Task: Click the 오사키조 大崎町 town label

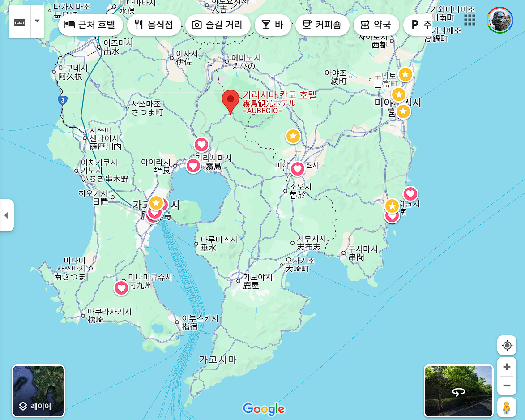Action: click(300, 265)
